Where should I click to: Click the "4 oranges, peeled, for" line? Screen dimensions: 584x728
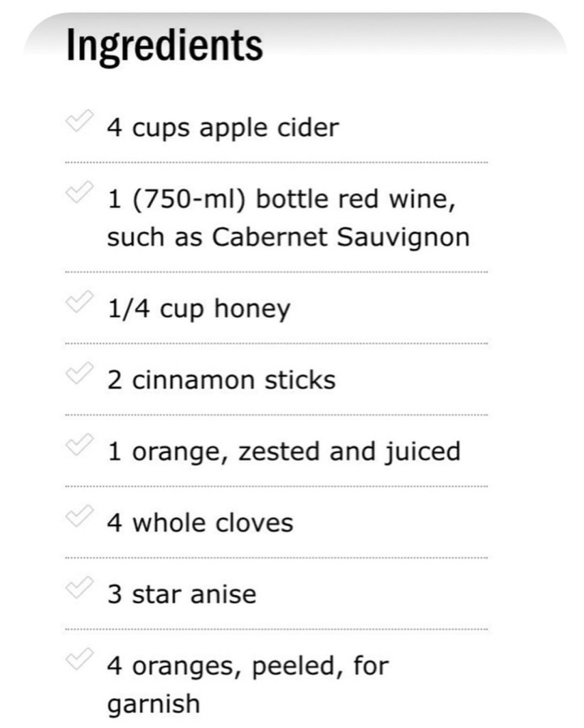[x=248, y=666]
